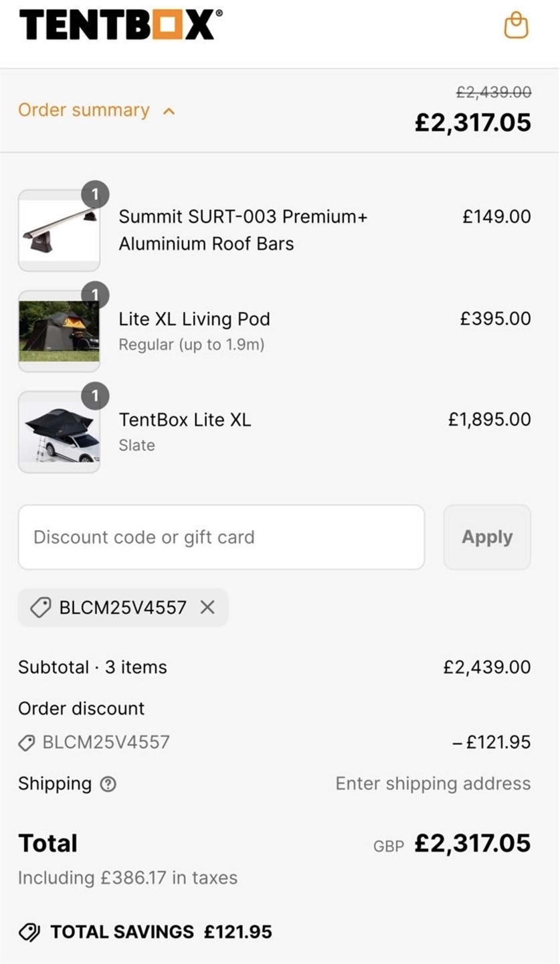The width and height of the screenshot is (560, 964).
Task: Click the tag icon beside order discount code
Action: (27, 742)
